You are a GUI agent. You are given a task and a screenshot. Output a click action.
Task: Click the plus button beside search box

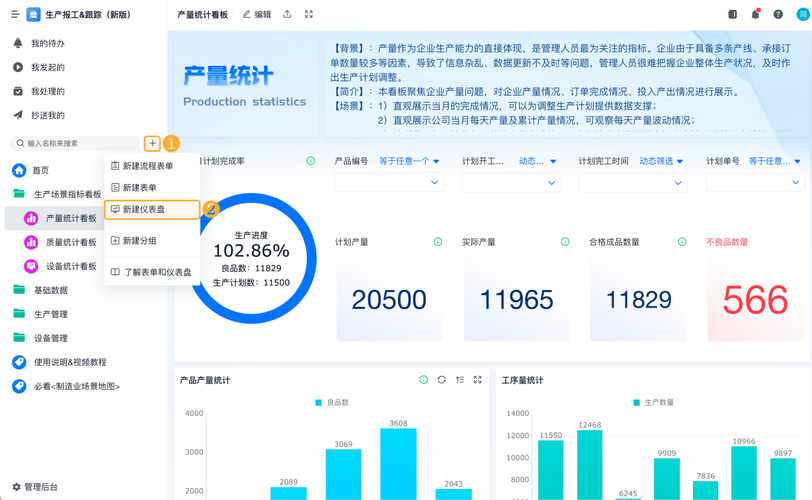click(152, 143)
